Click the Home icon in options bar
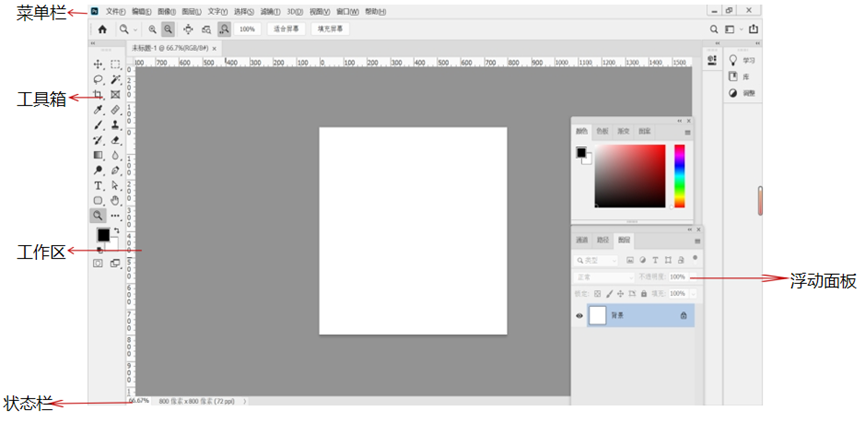 point(102,29)
